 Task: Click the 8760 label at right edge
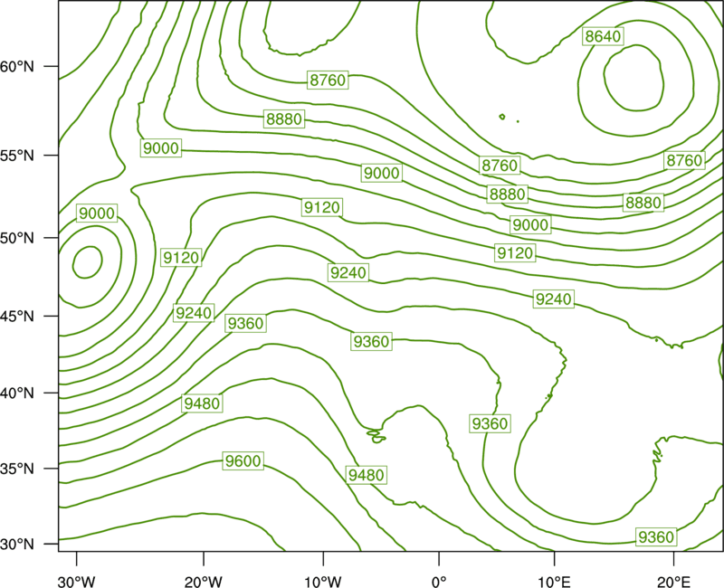(684, 160)
